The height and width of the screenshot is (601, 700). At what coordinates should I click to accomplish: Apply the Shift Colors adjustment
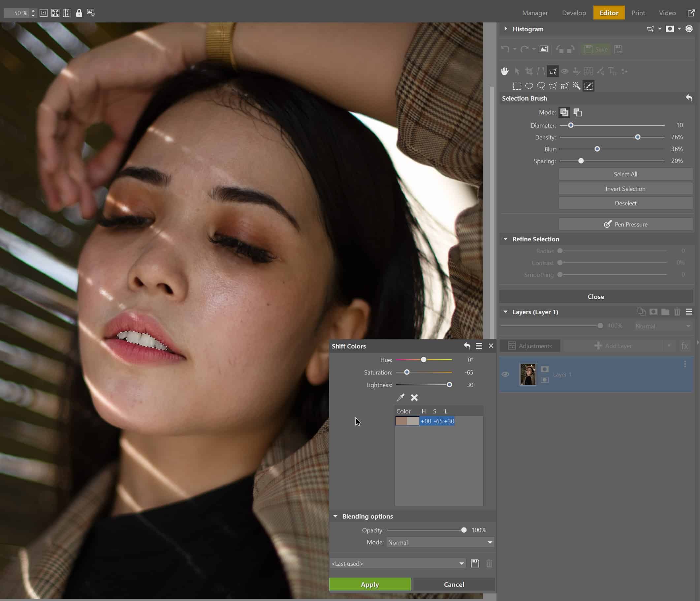pos(370,585)
